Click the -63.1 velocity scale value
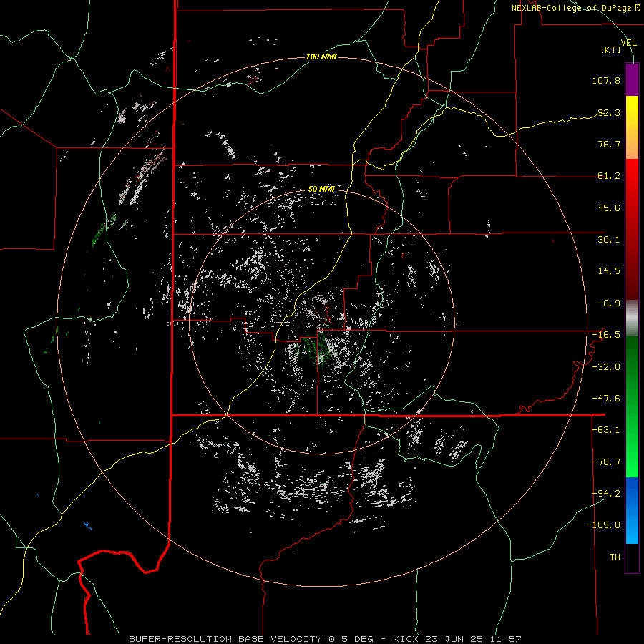Viewport: 644px width, 644px height. pos(606,430)
